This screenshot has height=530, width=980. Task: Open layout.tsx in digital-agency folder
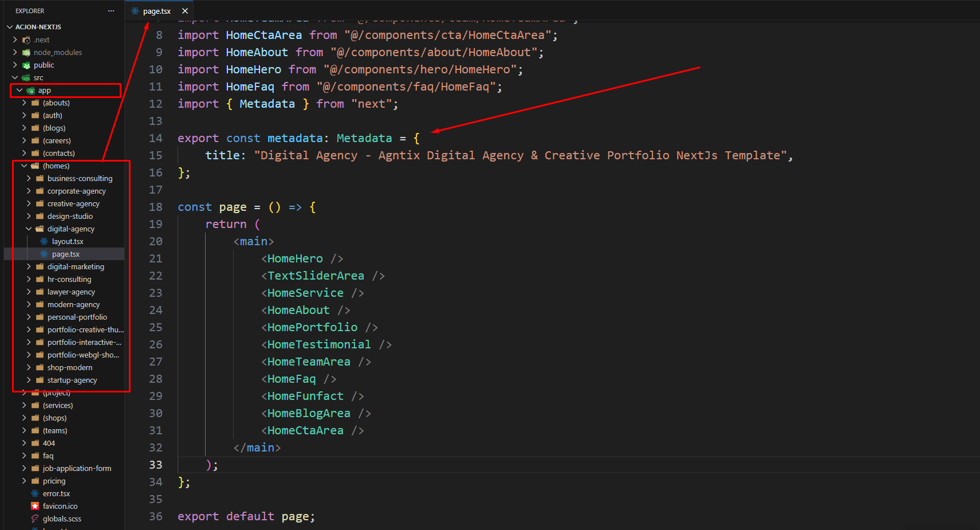67,242
